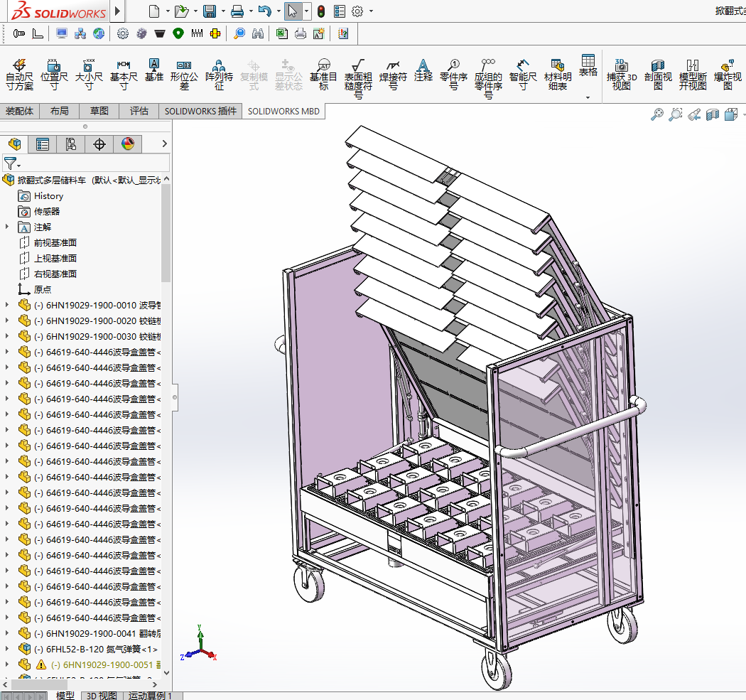Click Surface Finish (表面粗糙度符号) tool
Screen dimensions: 746x700
358,78
